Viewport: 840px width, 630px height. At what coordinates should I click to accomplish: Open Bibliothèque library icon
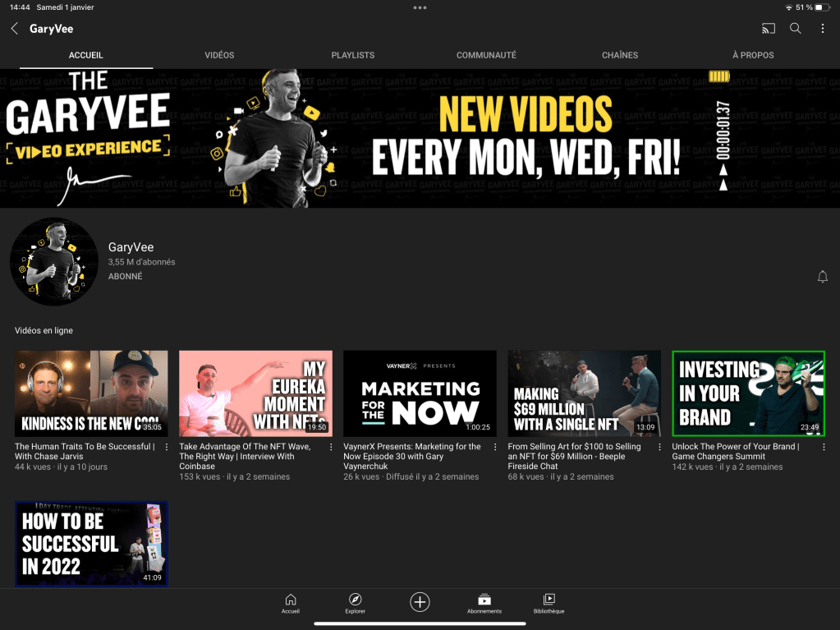(549, 604)
